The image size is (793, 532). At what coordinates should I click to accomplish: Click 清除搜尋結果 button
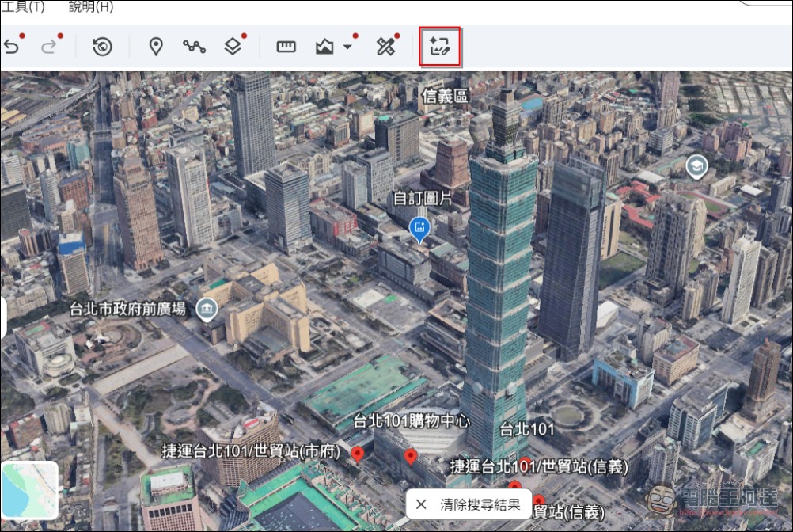pos(469,504)
